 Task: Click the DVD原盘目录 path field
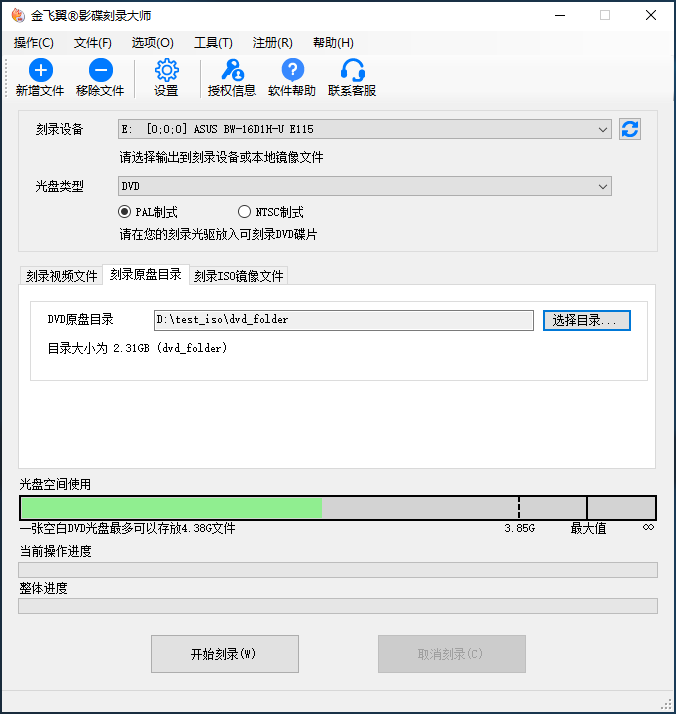(343, 320)
